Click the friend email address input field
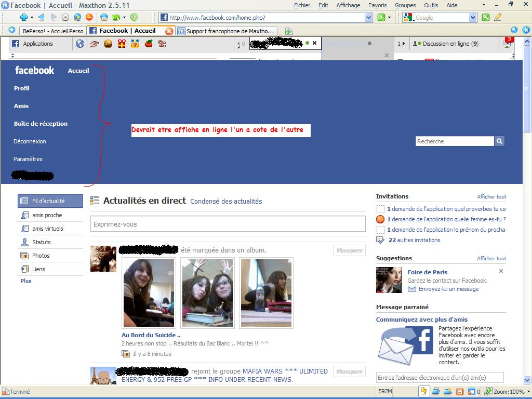Screen dimensions: 532x399 (x=440, y=377)
